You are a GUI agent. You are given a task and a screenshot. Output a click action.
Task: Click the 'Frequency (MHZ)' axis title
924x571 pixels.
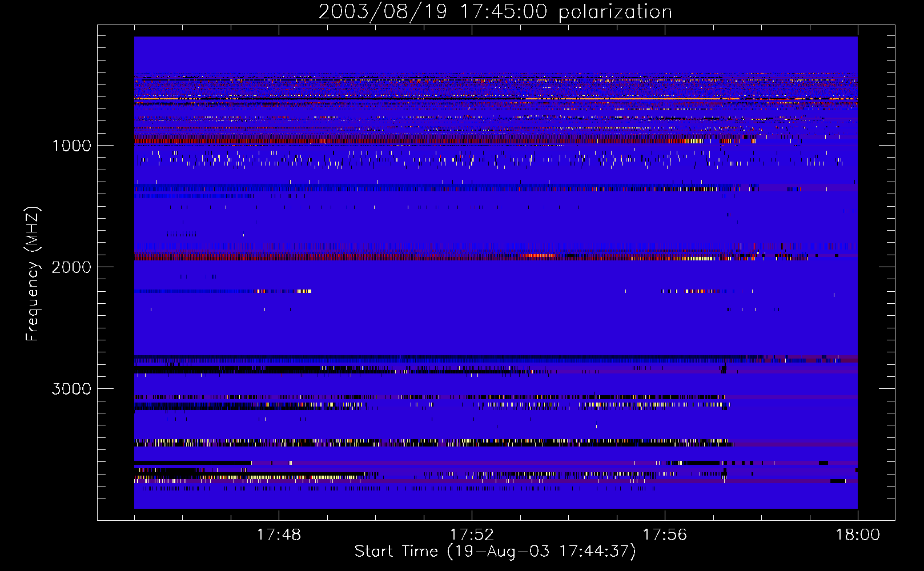tap(33, 274)
